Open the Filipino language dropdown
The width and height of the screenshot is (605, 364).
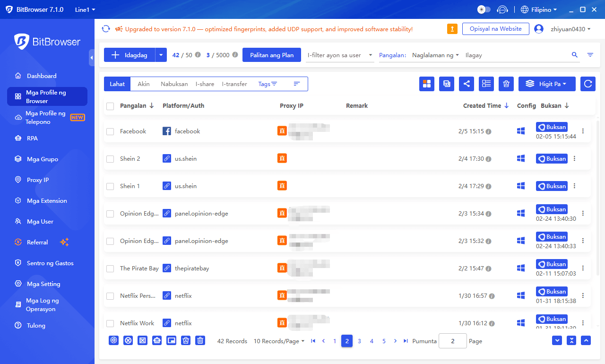[539, 9]
